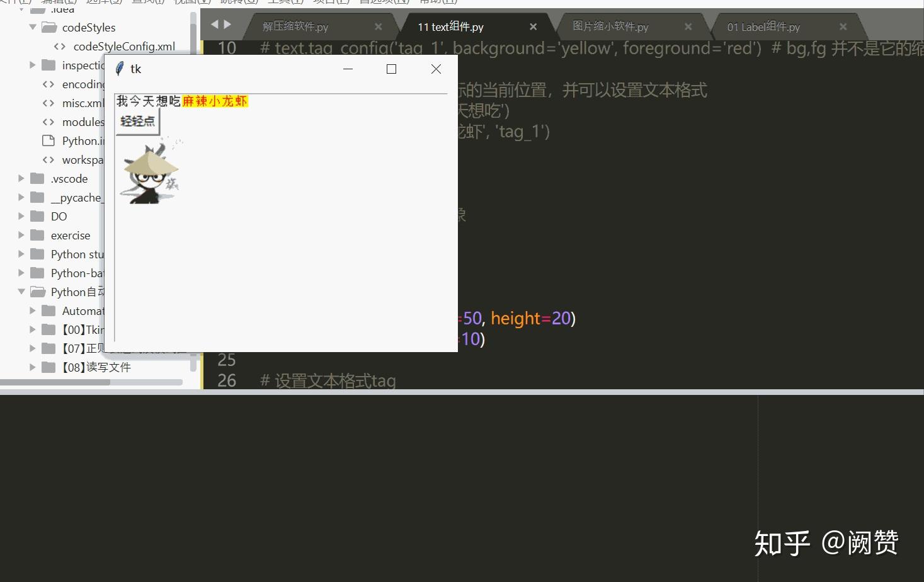Click the folder icon for 【08】读写文件
The image size is (924, 582).
click(48, 367)
